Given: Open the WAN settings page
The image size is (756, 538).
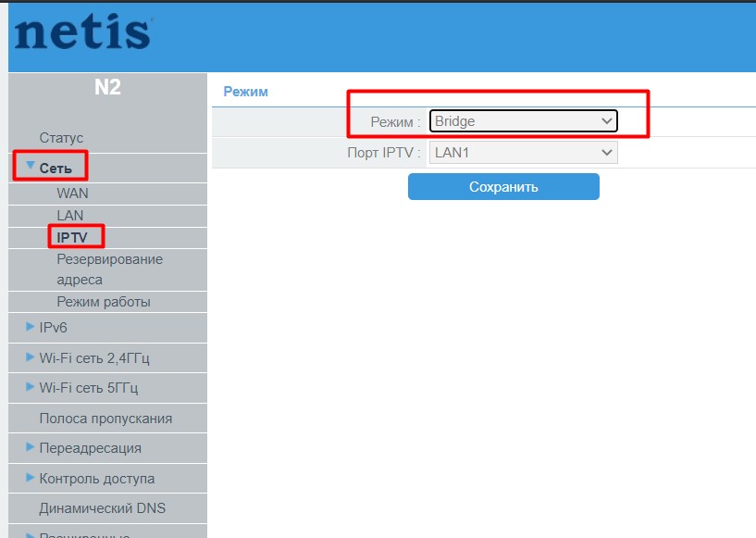Looking at the screenshot, I should (72, 194).
